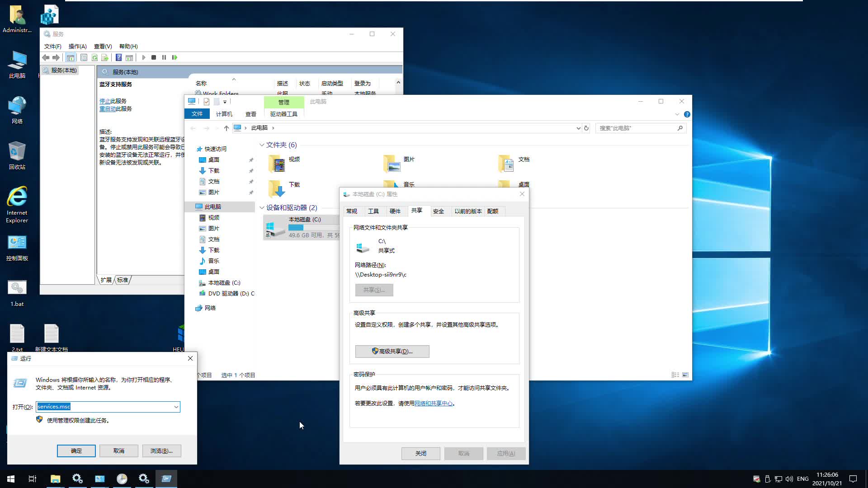
Task: Click the 高级共享(D) button
Action: pyautogui.click(x=392, y=351)
